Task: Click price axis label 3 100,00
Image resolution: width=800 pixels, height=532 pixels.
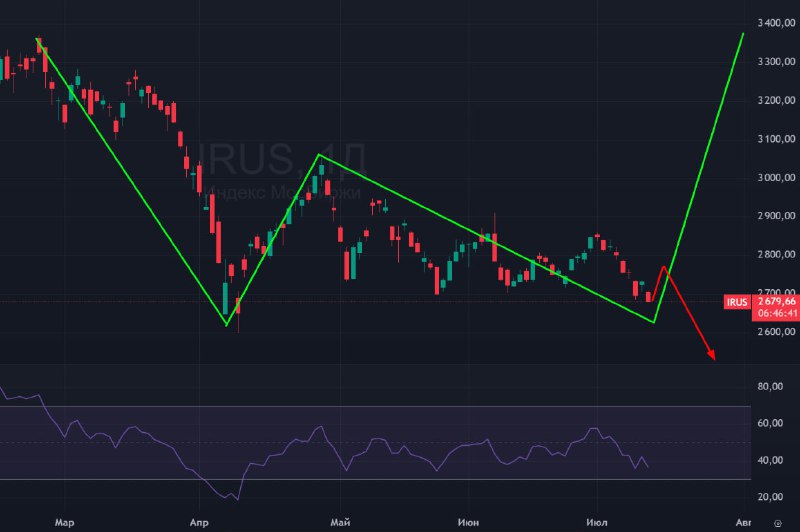Action: 777,139
